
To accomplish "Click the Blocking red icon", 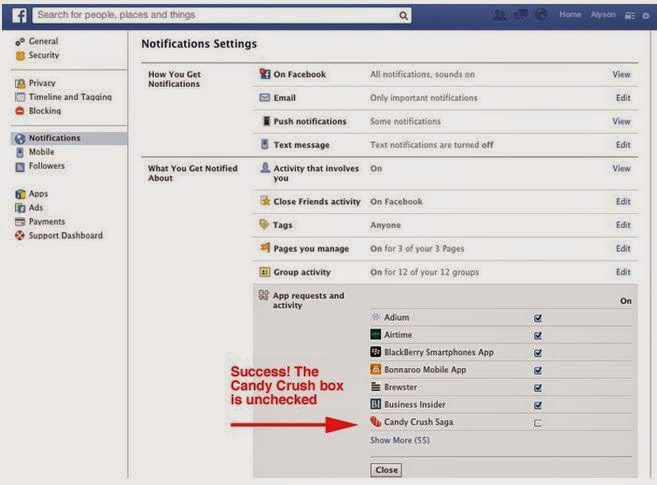I will (20, 111).
